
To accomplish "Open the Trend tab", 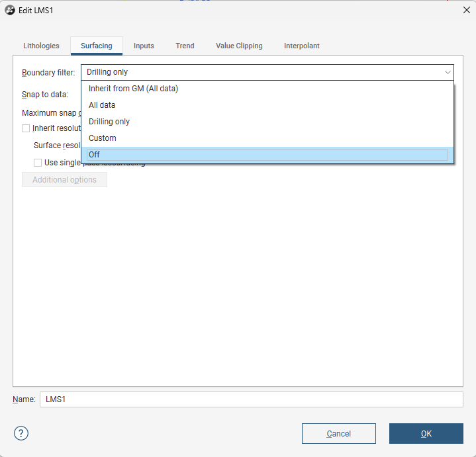I will [x=185, y=46].
